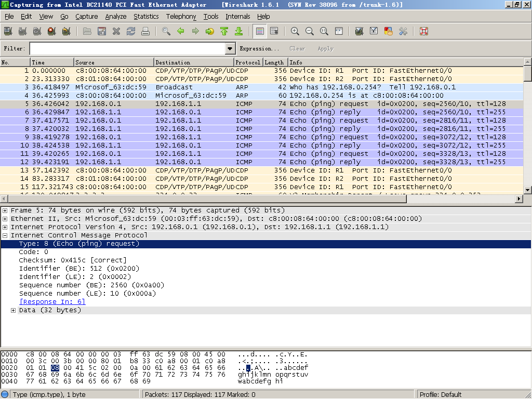Print packets using the printer icon
The height and width of the screenshot is (399, 532).
click(145, 32)
